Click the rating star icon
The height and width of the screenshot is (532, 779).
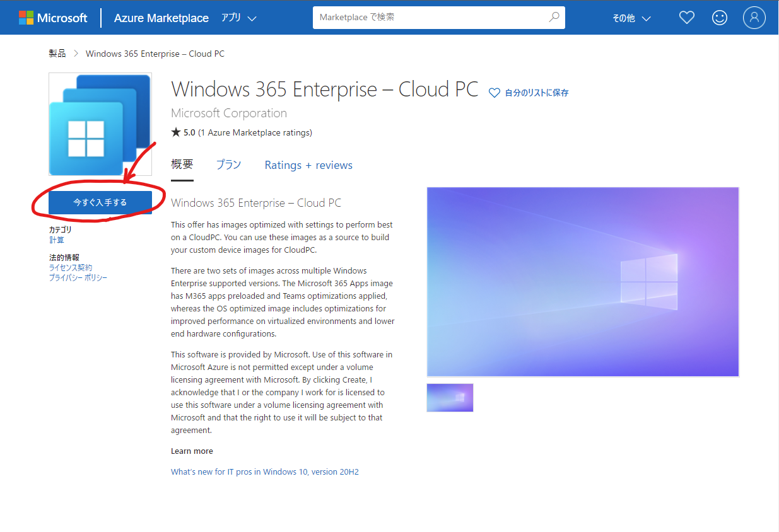[x=176, y=132]
